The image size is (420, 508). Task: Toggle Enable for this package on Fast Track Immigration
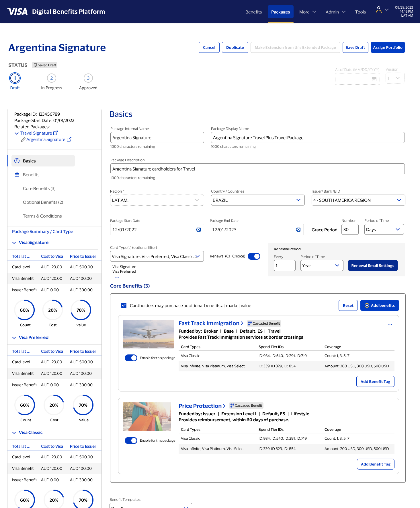coord(131,358)
